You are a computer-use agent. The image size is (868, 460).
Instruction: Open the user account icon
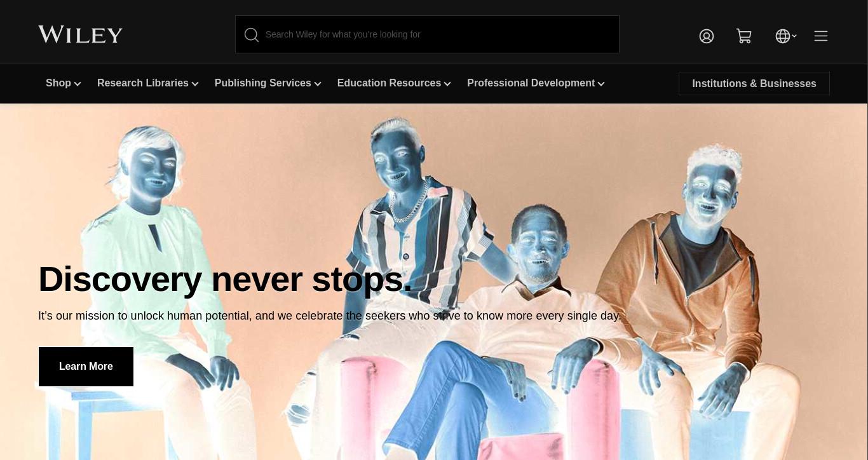coord(707,36)
